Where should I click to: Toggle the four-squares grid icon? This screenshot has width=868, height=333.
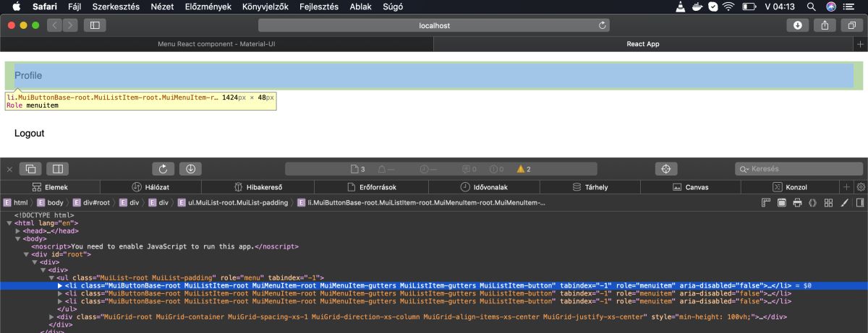[x=827, y=203]
